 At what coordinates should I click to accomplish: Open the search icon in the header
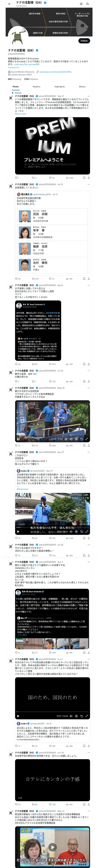pyautogui.click(x=88, y=4)
